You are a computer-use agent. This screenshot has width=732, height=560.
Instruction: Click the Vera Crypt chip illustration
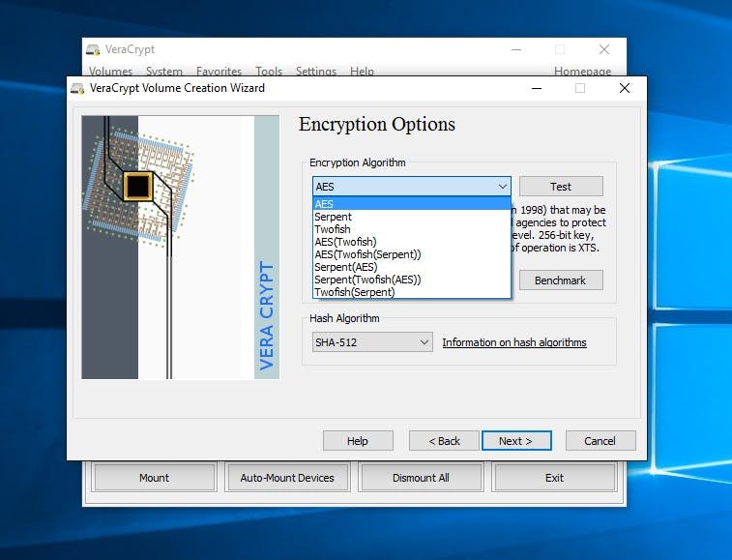[x=181, y=247]
